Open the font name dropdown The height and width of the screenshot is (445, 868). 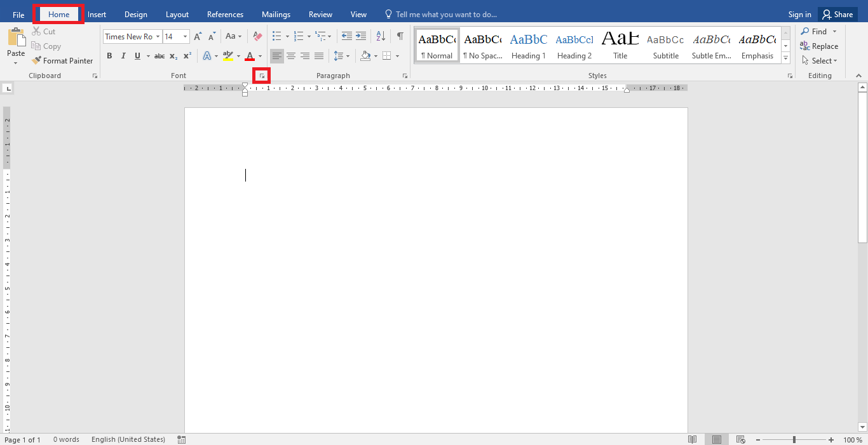click(158, 37)
